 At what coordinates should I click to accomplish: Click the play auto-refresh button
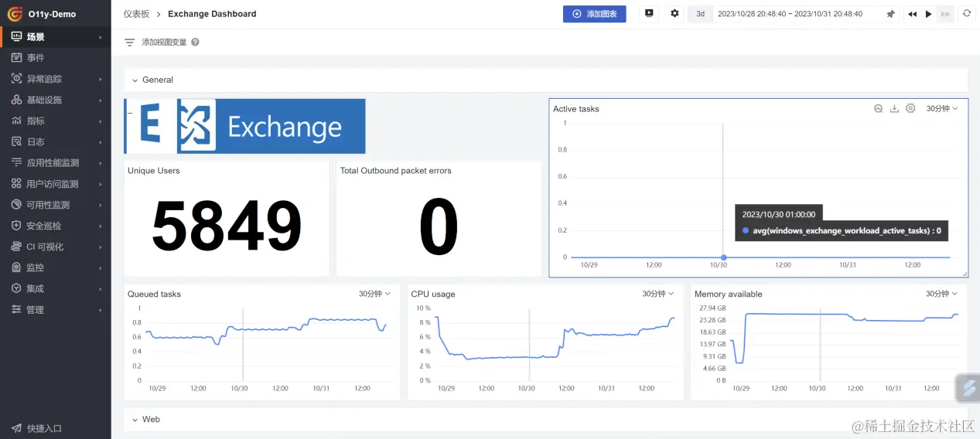(x=929, y=14)
